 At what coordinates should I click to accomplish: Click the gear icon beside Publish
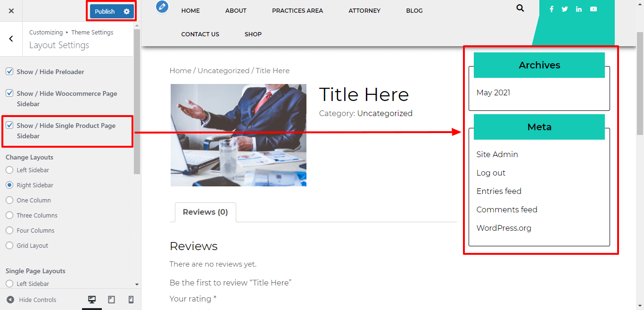point(126,11)
